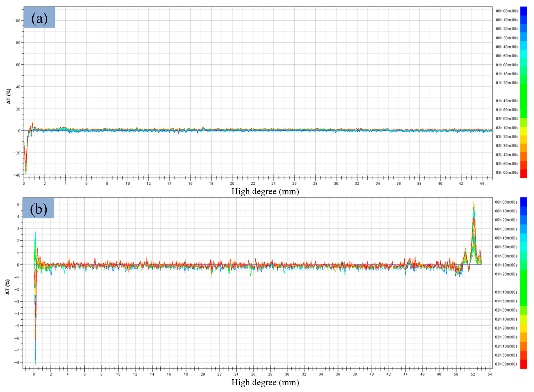Screen dimensions: 534x392
Task: Select the 00h:30m:00s legend label in chart (a)
Action: 507,38
